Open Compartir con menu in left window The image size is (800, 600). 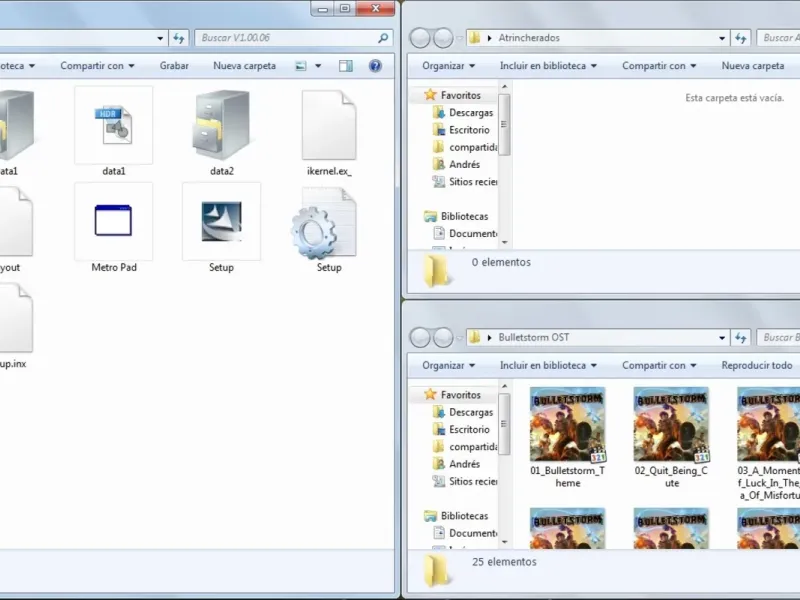(x=97, y=66)
